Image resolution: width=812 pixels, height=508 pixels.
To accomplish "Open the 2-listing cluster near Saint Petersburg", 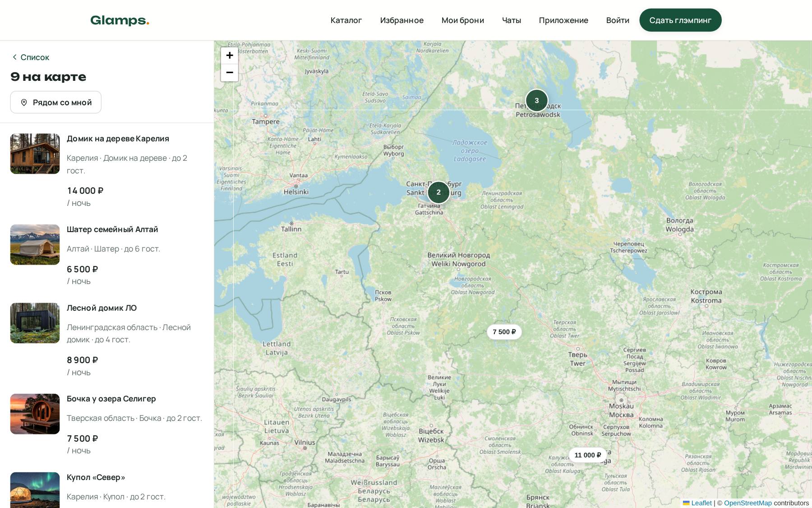I will (438, 192).
